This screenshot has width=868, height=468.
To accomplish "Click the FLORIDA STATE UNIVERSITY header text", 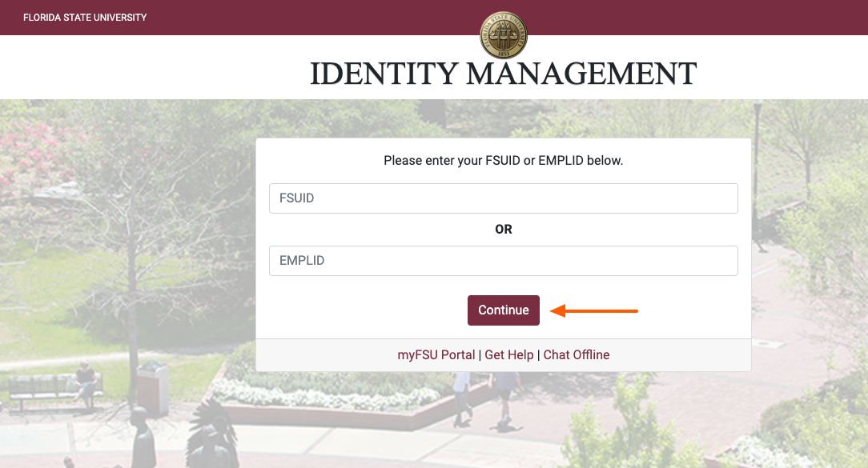I will click(x=84, y=17).
